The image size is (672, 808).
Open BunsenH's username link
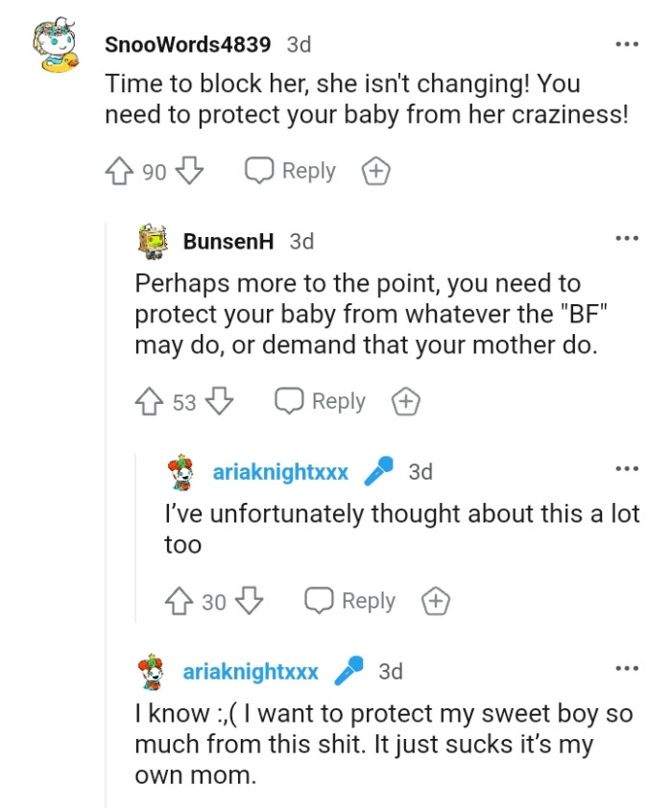(228, 241)
